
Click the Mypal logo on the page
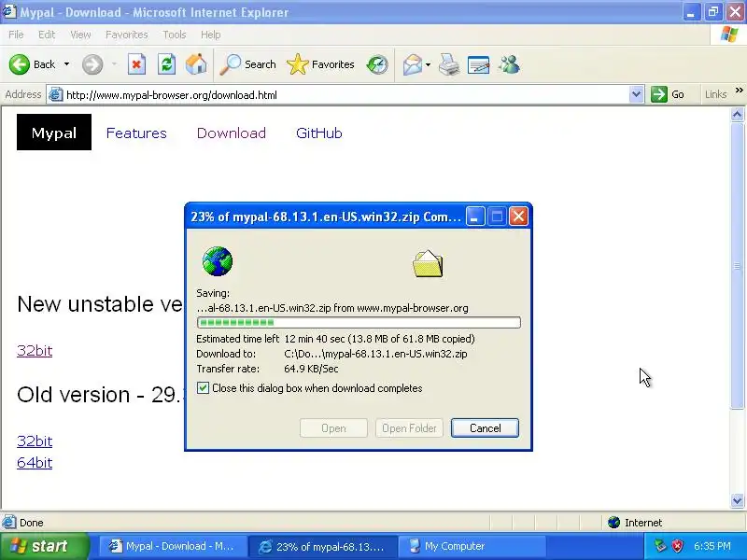pos(54,132)
